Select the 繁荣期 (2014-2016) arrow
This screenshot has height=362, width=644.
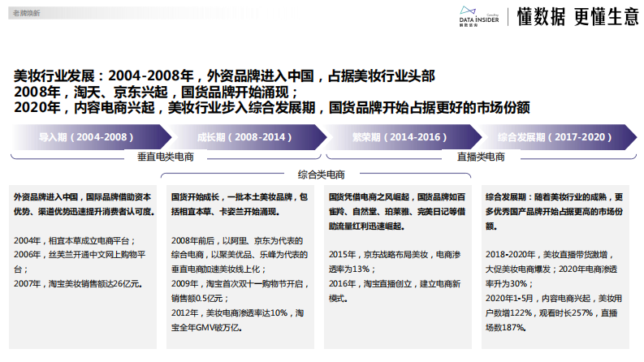(404, 137)
